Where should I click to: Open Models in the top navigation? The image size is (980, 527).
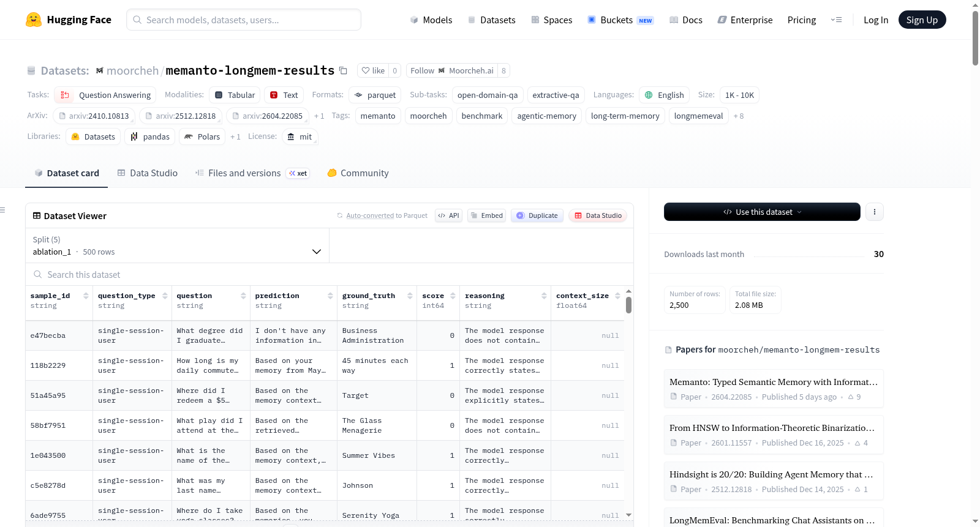click(x=431, y=20)
